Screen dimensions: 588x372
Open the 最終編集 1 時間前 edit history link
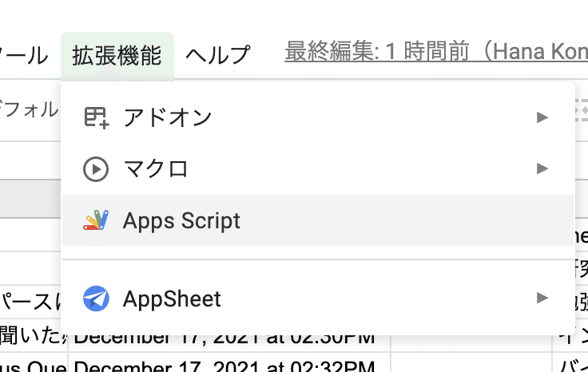click(x=436, y=52)
